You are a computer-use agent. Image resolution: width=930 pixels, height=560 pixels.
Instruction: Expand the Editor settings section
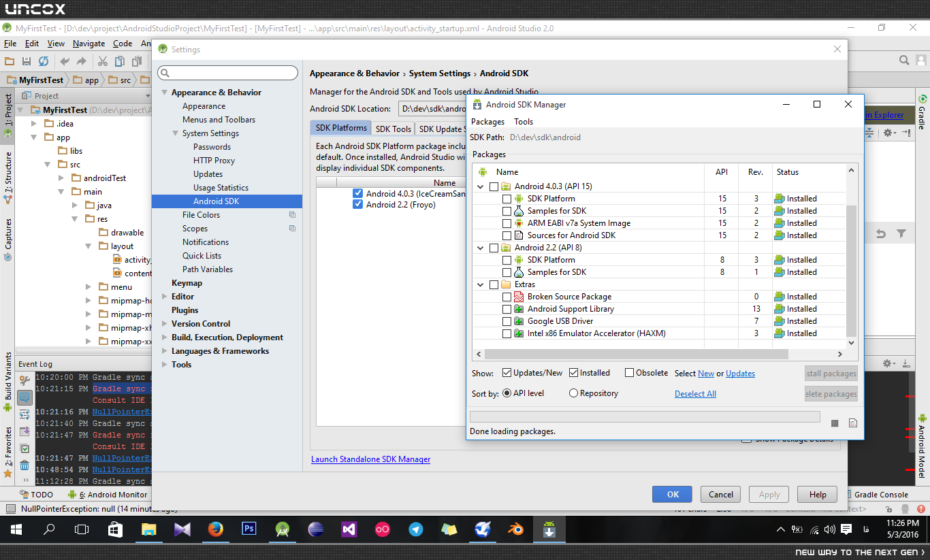(164, 297)
